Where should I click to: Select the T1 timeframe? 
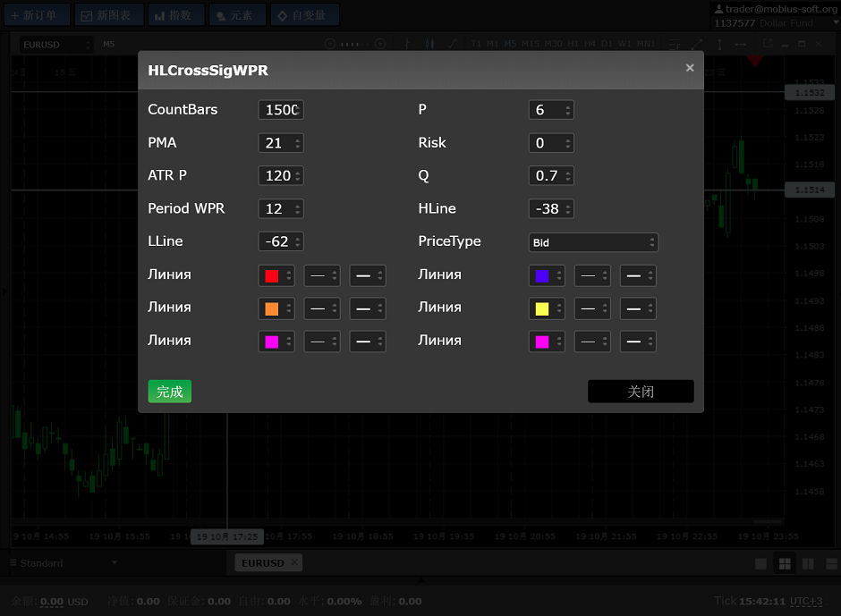476,44
